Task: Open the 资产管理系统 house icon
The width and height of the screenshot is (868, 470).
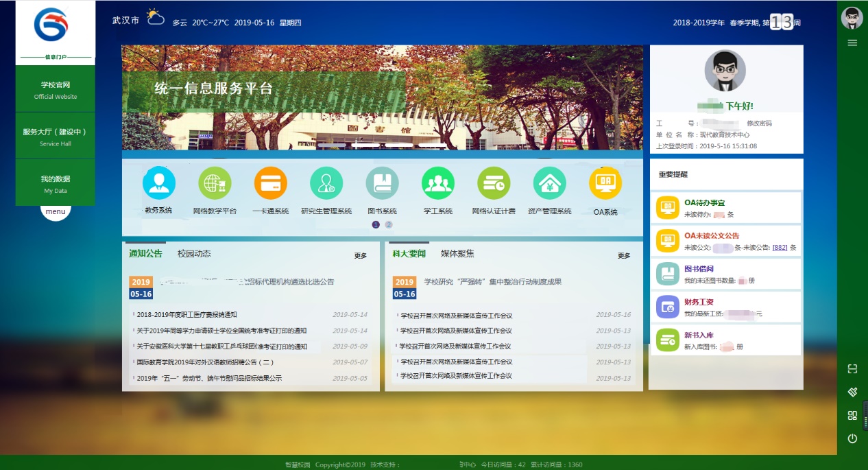Action: (x=550, y=184)
